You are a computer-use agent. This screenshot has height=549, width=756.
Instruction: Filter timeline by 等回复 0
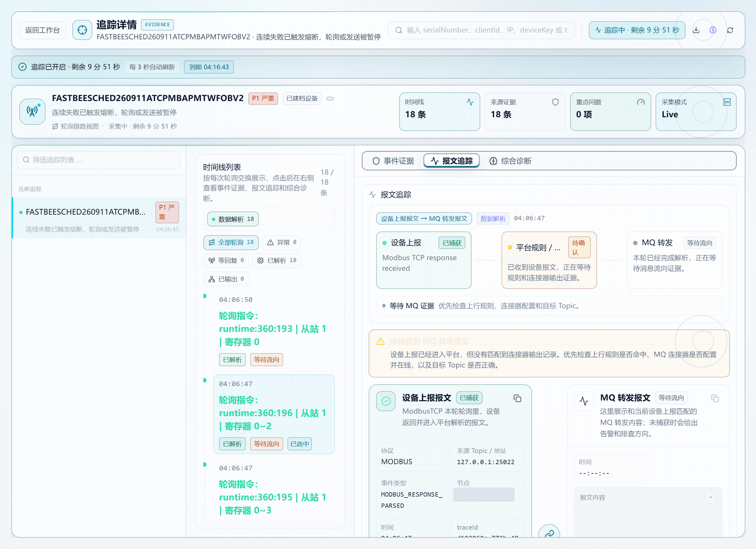point(226,260)
